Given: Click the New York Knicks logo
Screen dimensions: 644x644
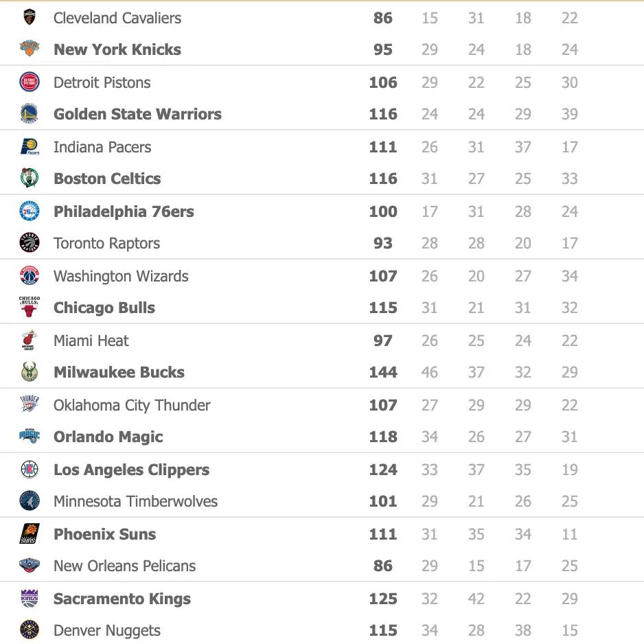Looking at the screenshot, I should pos(29,49).
